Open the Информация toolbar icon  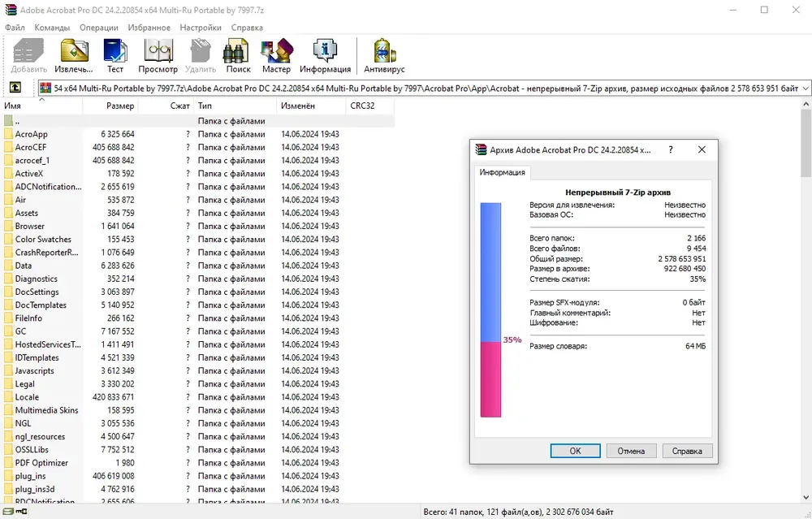click(x=326, y=50)
